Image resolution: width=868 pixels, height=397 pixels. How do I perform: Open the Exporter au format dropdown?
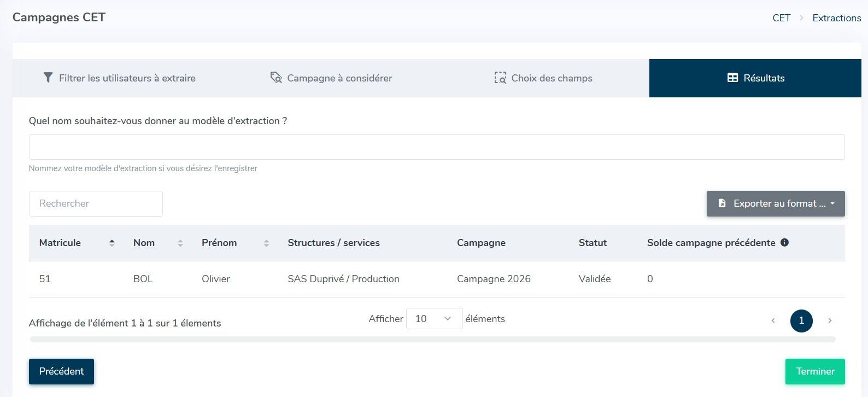tap(776, 203)
